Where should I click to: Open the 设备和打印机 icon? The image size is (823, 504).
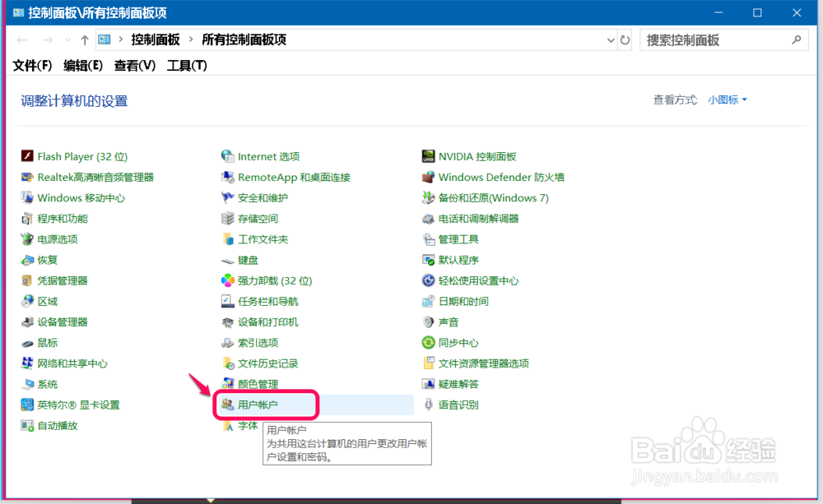pyautogui.click(x=228, y=322)
